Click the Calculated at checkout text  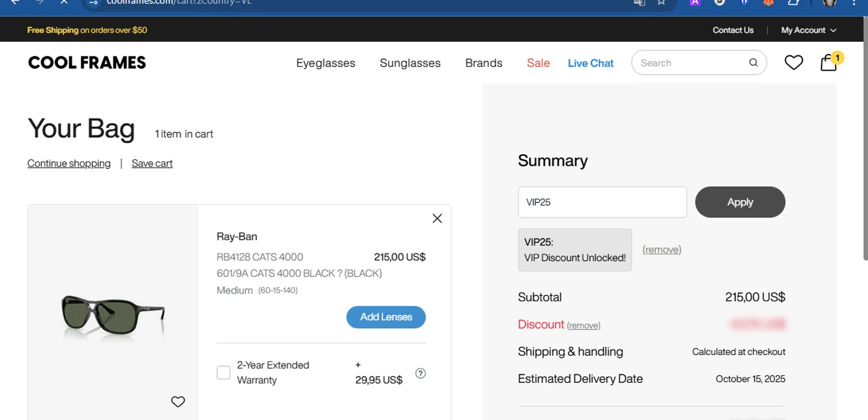click(x=739, y=352)
